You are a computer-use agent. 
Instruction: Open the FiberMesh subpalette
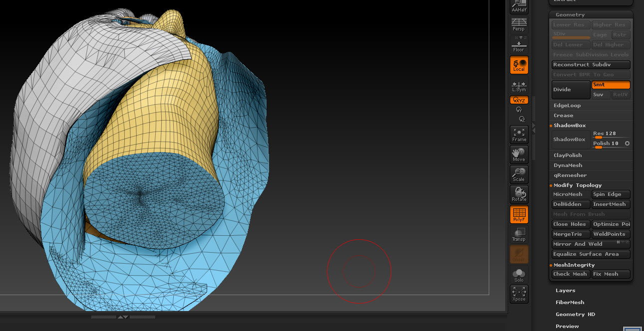[570, 303]
